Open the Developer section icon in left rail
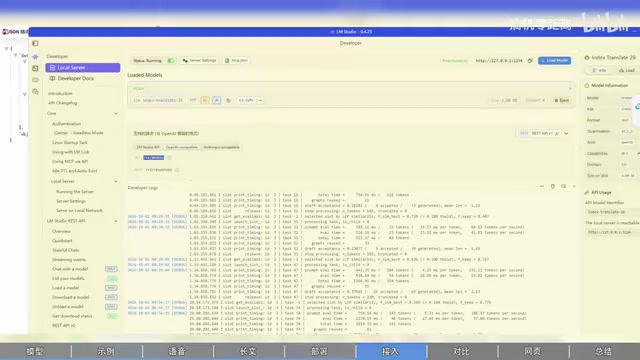This screenshot has width=640, height=360. point(36,57)
